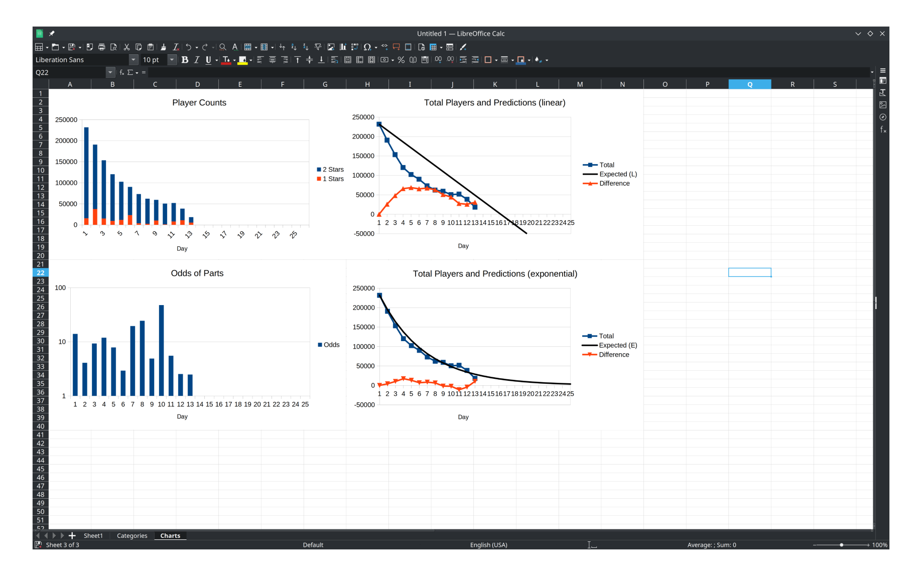
Task: Click the add new sheet plus button
Action: [72, 535]
